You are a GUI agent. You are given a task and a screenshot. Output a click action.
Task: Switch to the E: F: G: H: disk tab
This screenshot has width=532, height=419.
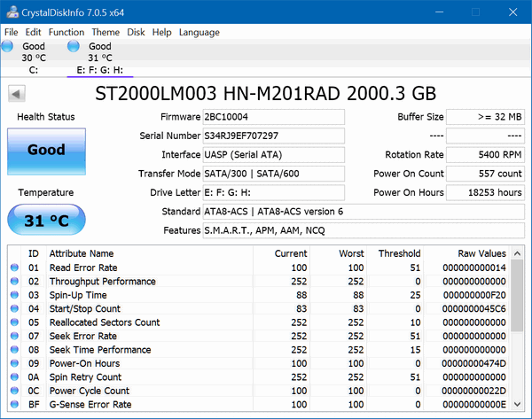point(99,58)
